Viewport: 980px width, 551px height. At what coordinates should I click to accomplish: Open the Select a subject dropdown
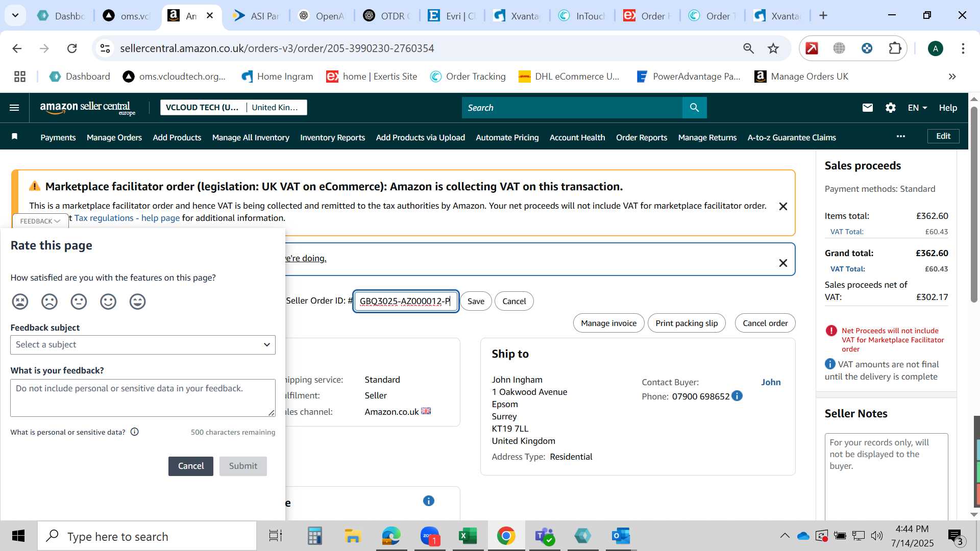(143, 345)
